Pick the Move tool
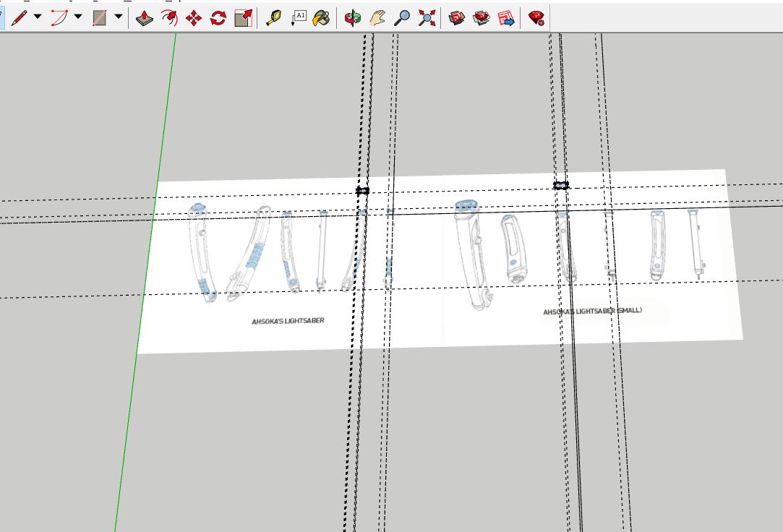The width and height of the screenshot is (783, 532). coord(194,19)
